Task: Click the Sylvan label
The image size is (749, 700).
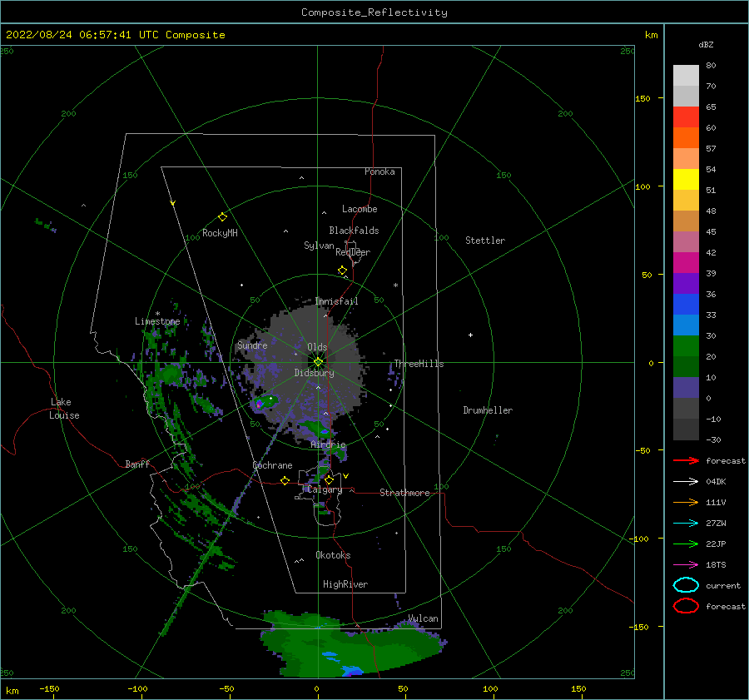Action: [x=319, y=246]
